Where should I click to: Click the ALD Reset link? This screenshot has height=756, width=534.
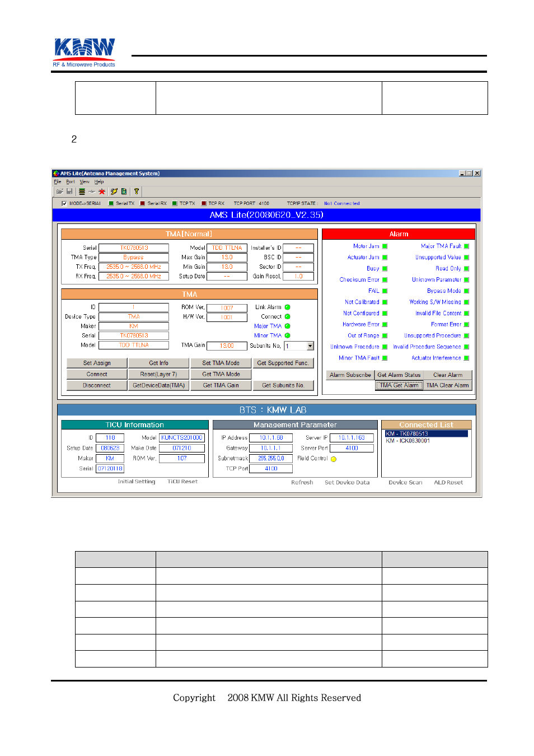coord(448,483)
